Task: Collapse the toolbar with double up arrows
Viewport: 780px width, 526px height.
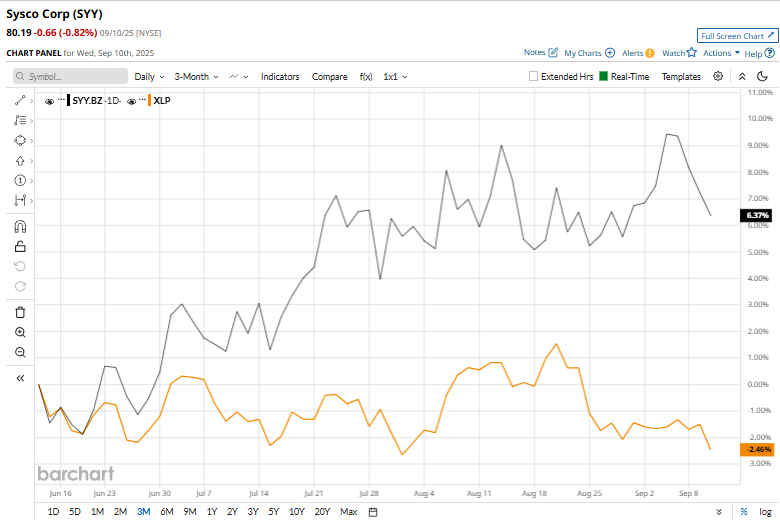Action: 742,76
